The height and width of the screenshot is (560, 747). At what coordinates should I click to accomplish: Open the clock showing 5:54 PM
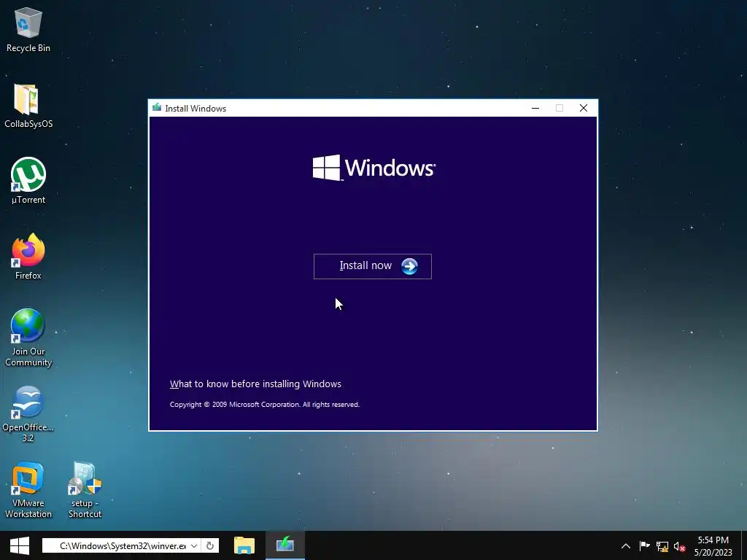[713, 546]
